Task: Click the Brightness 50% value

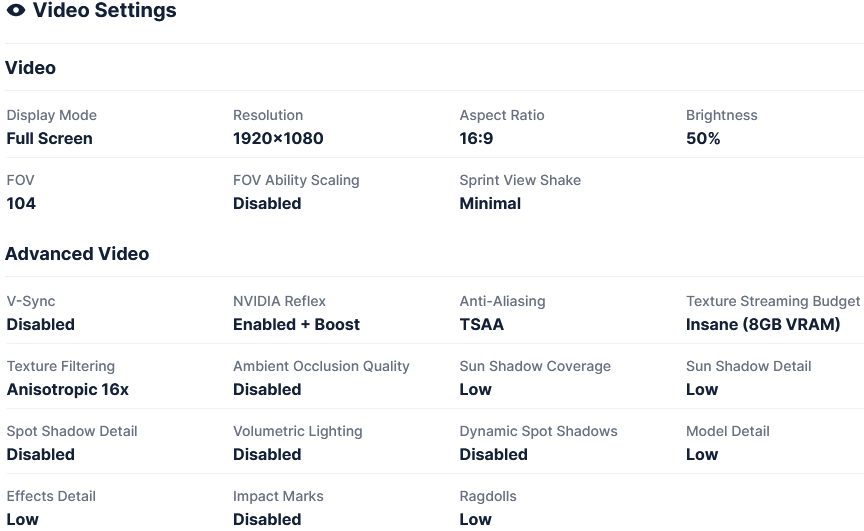Action: (703, 138)
